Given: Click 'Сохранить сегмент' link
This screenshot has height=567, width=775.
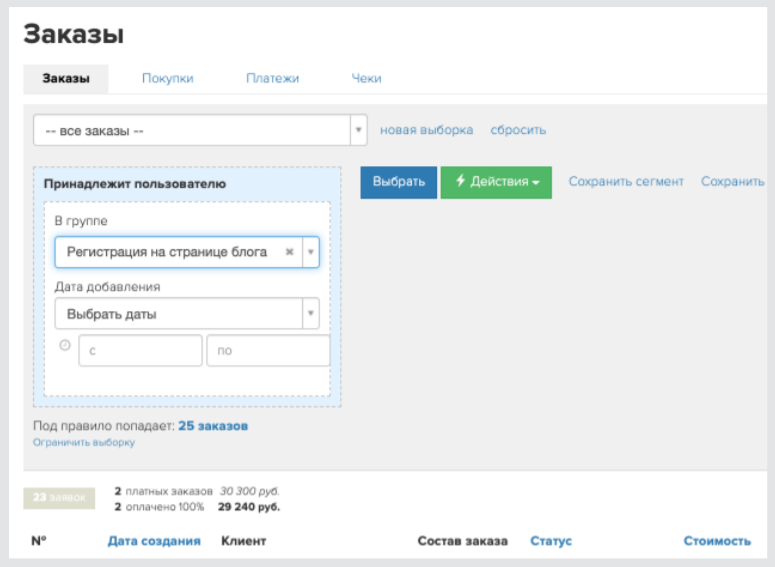Looking at the screenshot, I should tap(626, 181).
